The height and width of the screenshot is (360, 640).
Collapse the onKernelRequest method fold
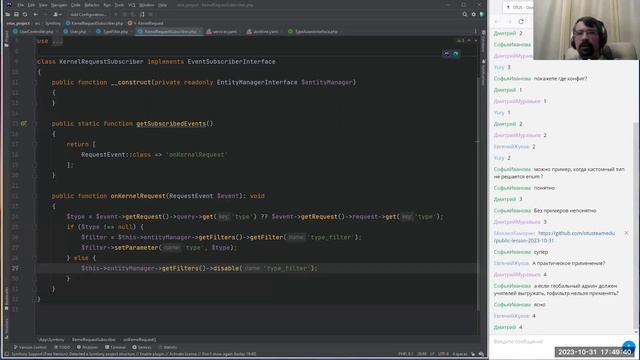[x=35, y=196]
